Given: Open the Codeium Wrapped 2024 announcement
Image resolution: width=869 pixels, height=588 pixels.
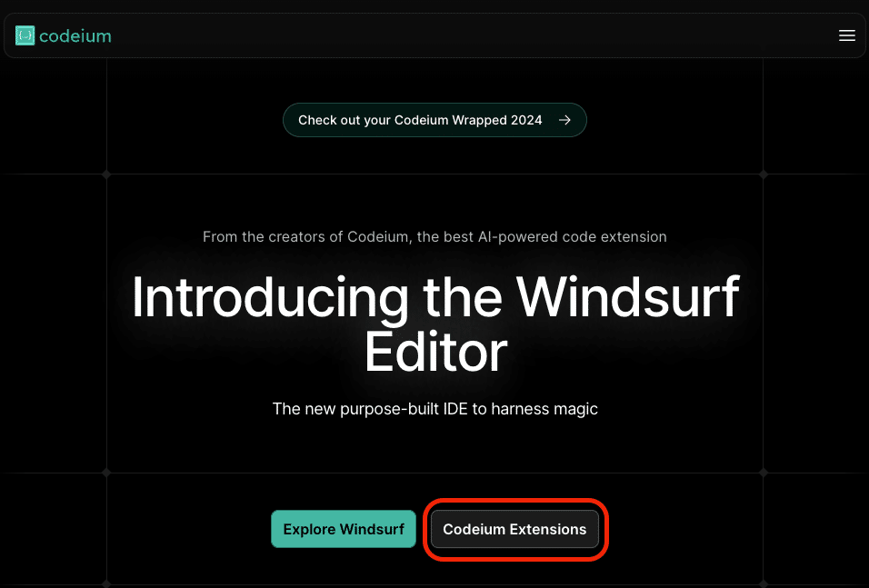Looking at the screenshot, I should (434, 119).
